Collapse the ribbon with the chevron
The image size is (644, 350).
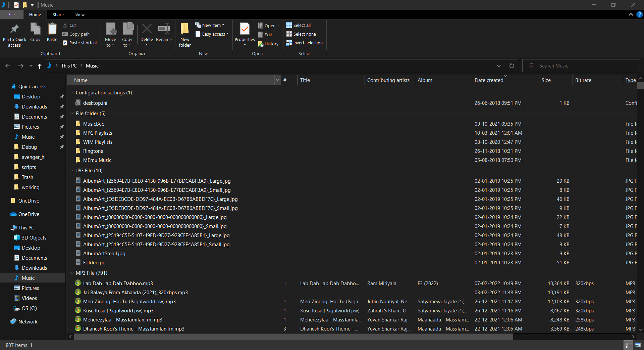click(631, 14)
